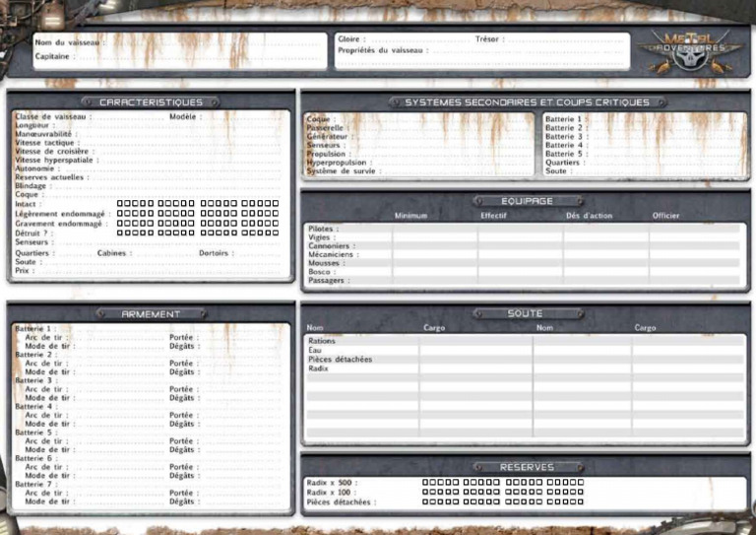This screenshot has width=756, height=535.
Task: Click the Classe de vaisseau field
Action: coord(128,116)
